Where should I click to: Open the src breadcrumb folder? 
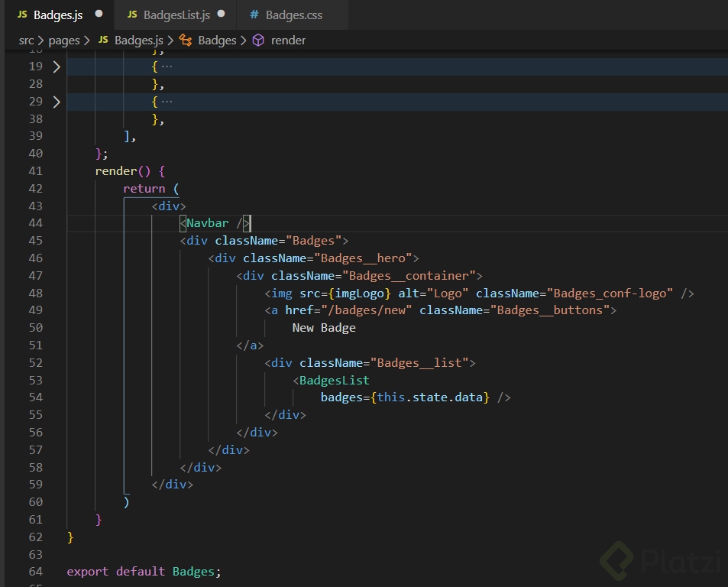[27, 41]
